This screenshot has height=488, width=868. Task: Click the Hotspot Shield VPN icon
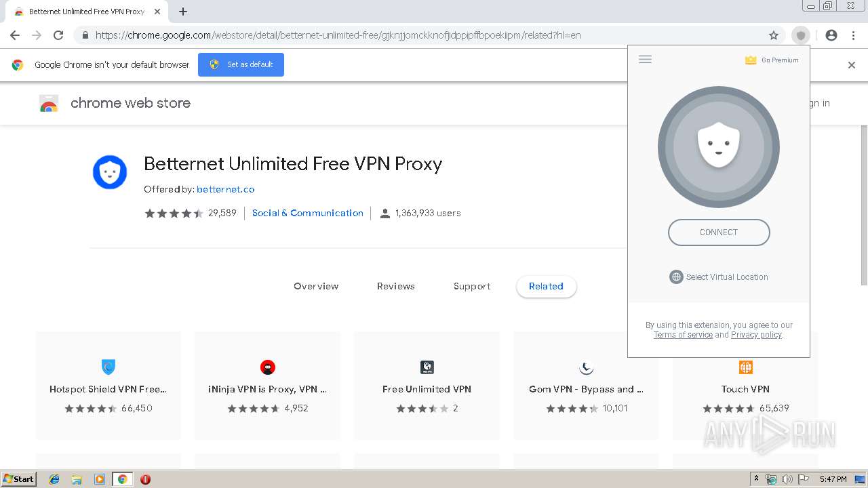[108, 367]
